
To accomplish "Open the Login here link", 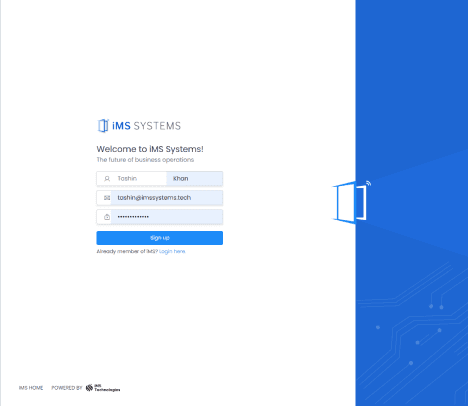I will click(172, 251).
